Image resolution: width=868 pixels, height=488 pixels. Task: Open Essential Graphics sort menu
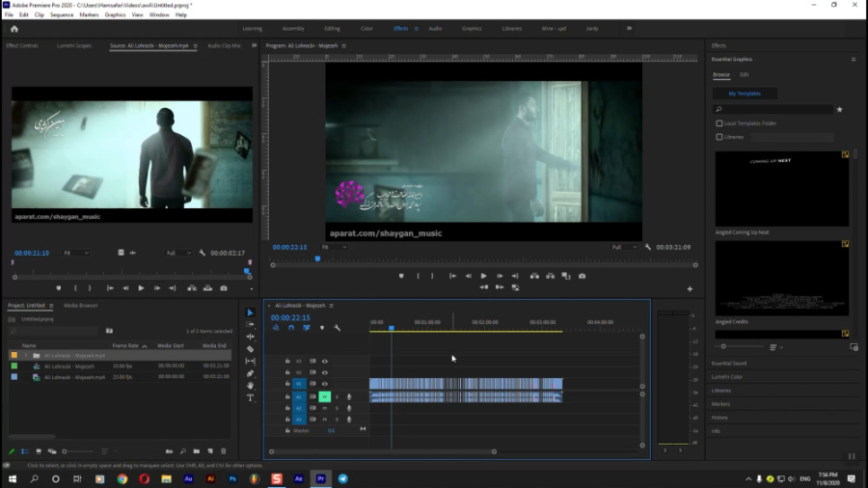click(x=775, y=347)
